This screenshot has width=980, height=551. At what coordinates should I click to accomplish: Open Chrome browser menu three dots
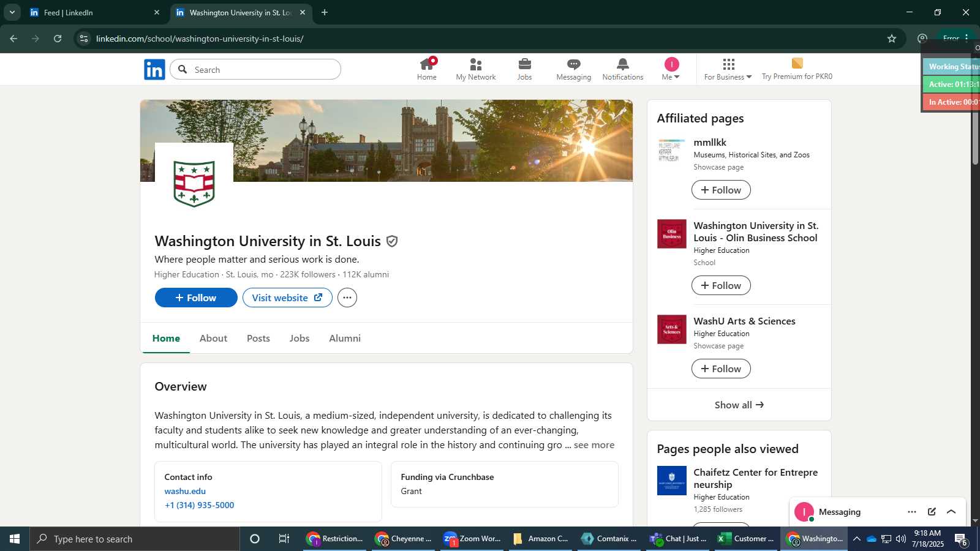[967, 38]
